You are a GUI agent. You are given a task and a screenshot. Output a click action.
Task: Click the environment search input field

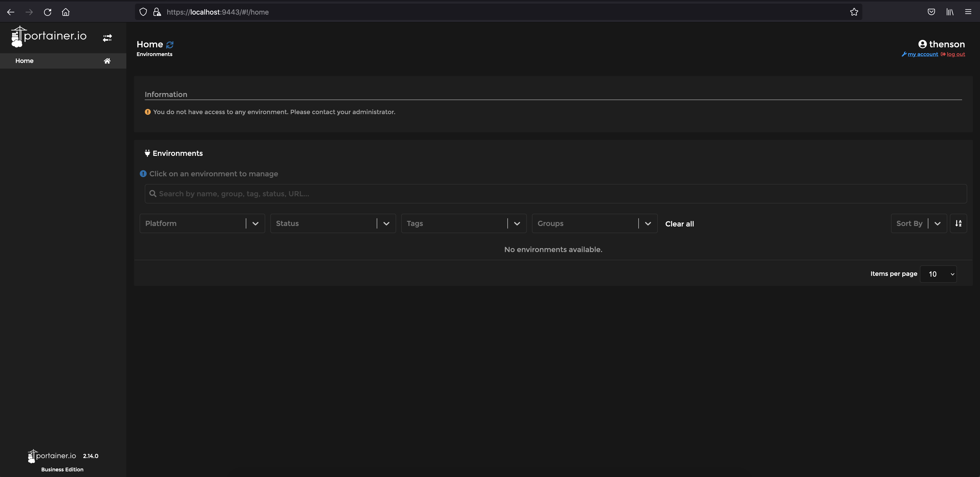tap(555, 194)
